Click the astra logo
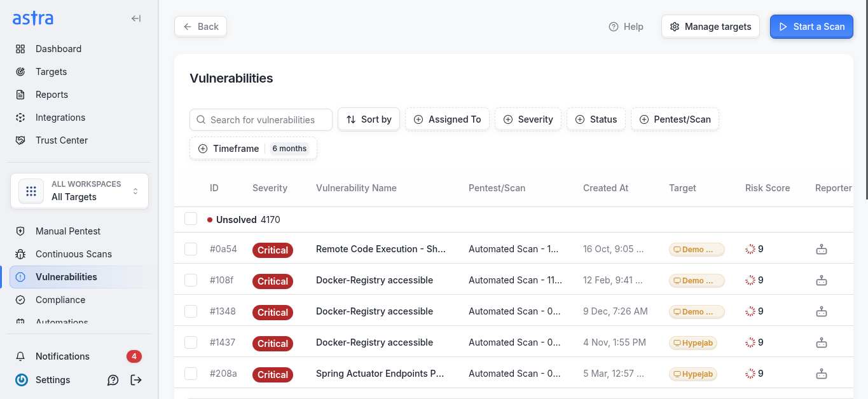868x399 pixels. [33, 18]
